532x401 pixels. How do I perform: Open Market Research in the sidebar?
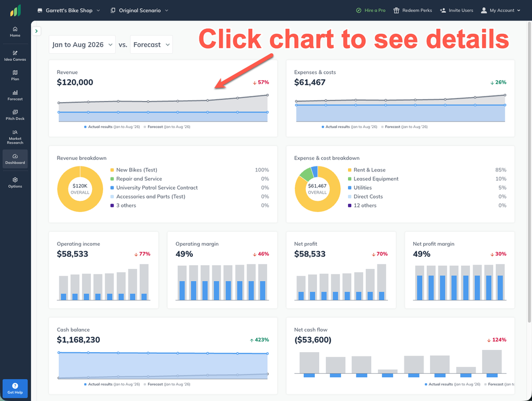pyautogui.click(x=15, y=137)
